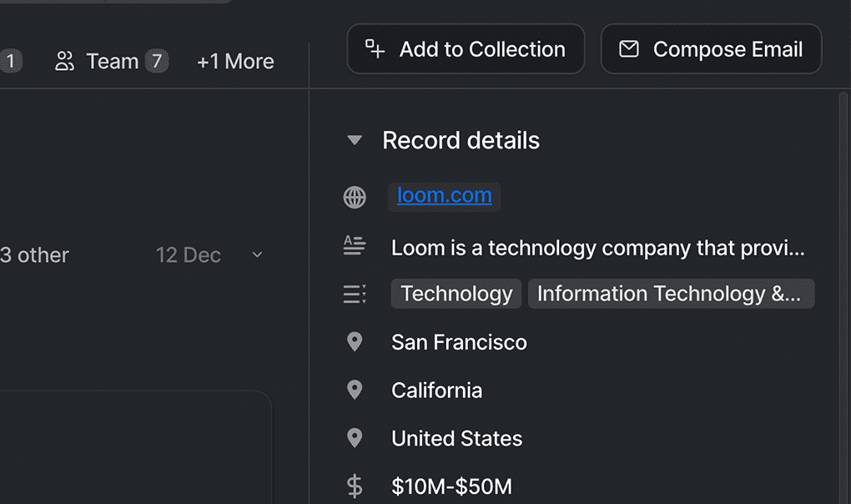851x504 pixels.
Task: Click the description text icon
Action: click(x=355, y=245)
